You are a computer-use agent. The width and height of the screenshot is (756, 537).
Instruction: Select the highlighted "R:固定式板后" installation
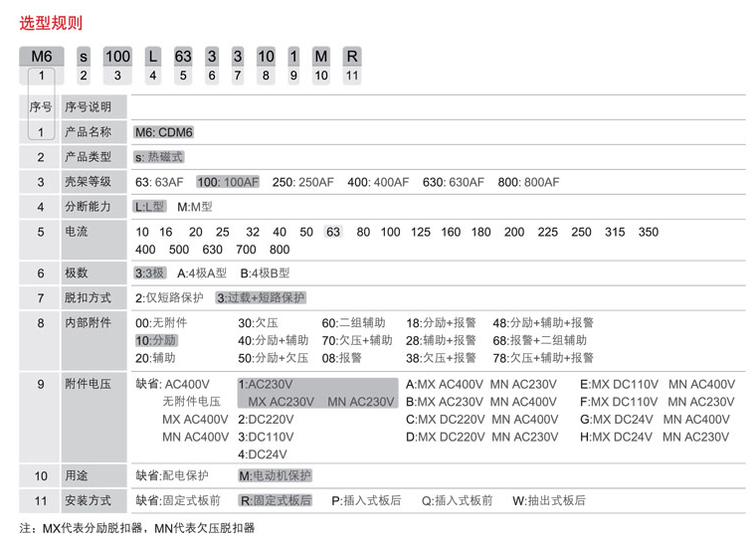276,501
